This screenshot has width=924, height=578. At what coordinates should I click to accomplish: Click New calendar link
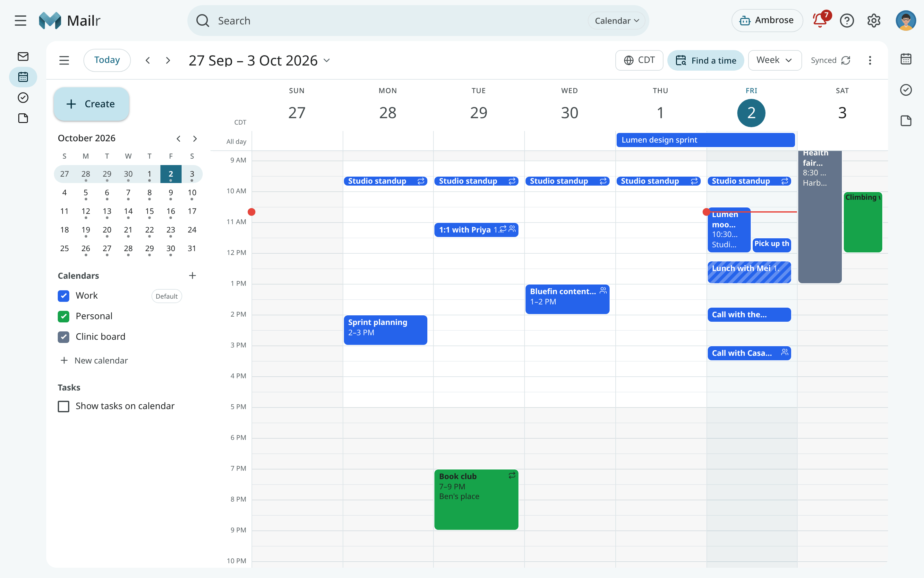(x=94, y=361)
